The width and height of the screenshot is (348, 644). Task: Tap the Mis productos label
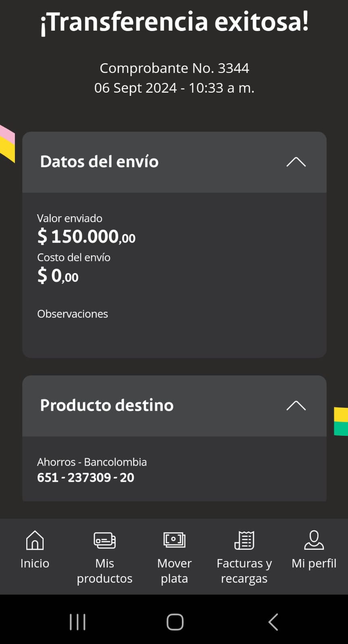pos(104,571)
